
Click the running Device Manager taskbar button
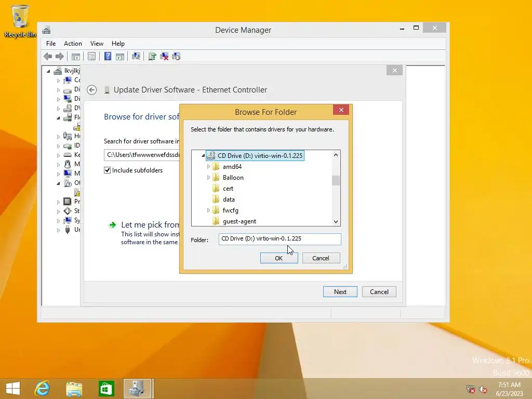138,389
